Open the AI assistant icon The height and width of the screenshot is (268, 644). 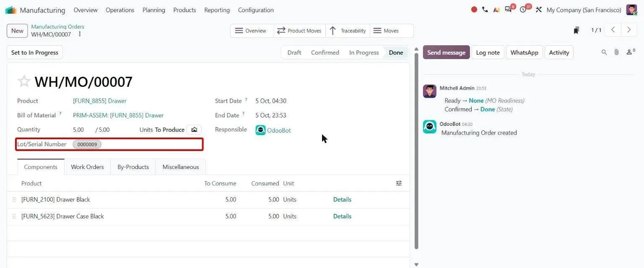pos(496,10)
